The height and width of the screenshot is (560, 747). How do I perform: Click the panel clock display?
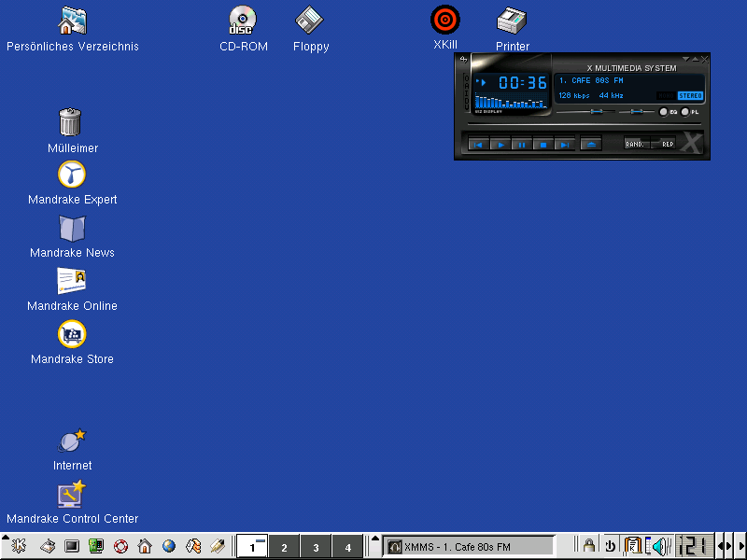(x=694, y=546)
